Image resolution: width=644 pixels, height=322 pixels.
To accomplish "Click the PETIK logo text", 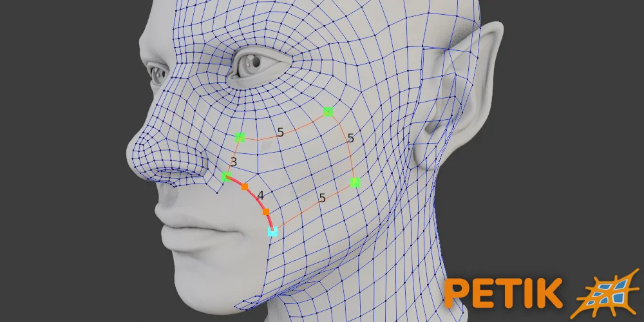I will tap(503, 294).
